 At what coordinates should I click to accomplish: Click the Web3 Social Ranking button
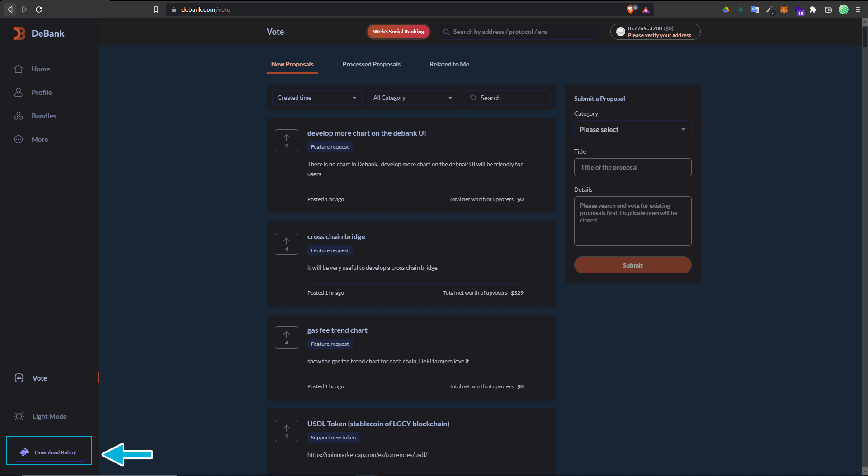click(x=398, y=32)
